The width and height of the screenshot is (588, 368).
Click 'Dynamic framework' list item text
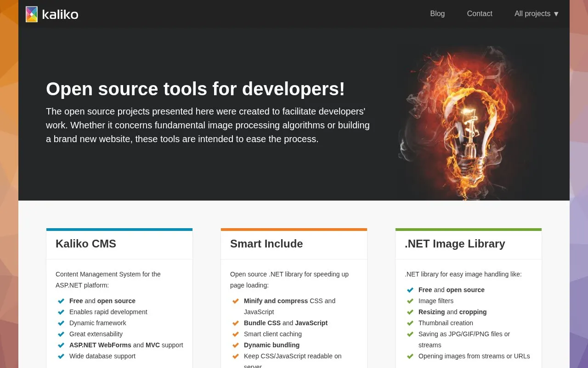click(98, 323)
